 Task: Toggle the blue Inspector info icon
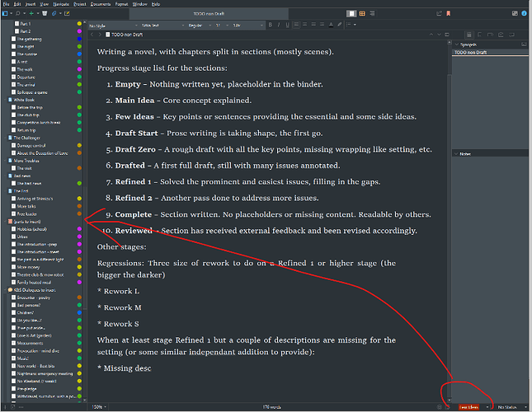[525, 13]
